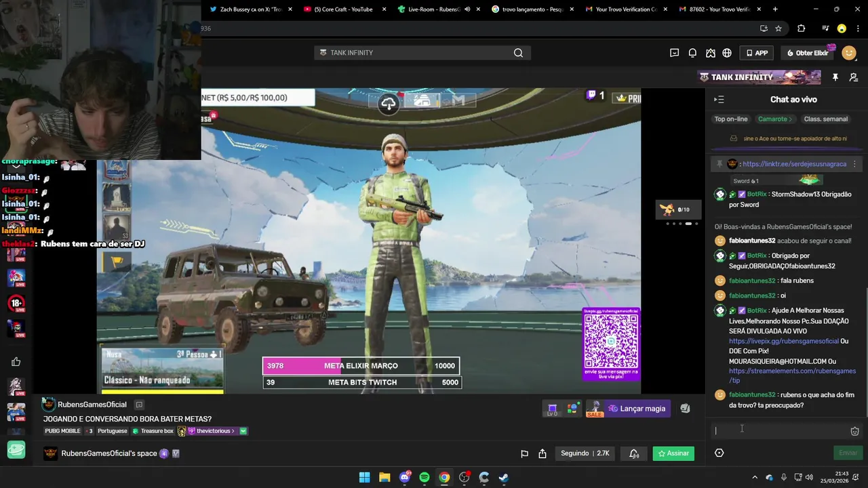Show hidden system tray icons
Viewport: 868px width, 488px height.
(x=755, y=477)
